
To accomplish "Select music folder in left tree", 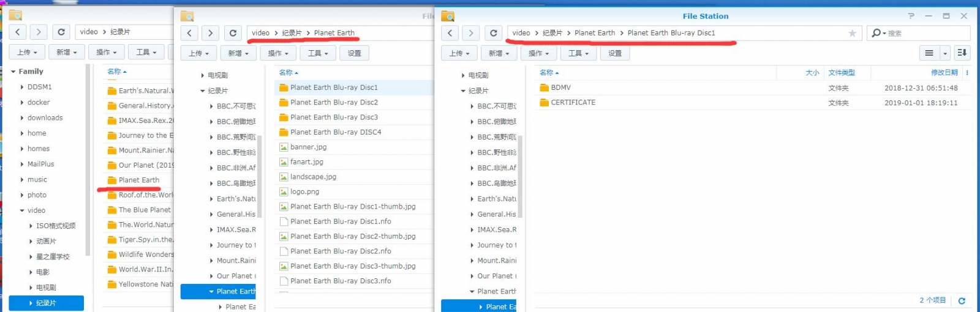I will click(37, 179).
